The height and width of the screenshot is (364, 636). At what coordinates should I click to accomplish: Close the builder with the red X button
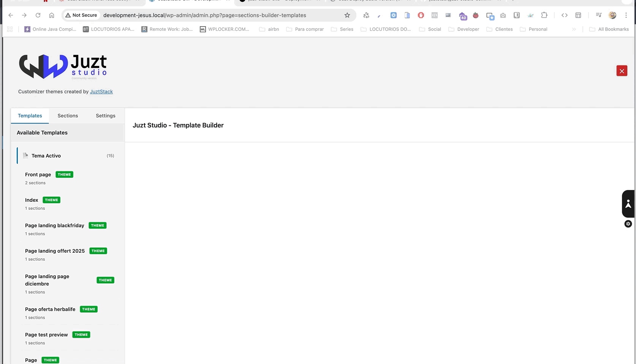(x=622, y=71)
